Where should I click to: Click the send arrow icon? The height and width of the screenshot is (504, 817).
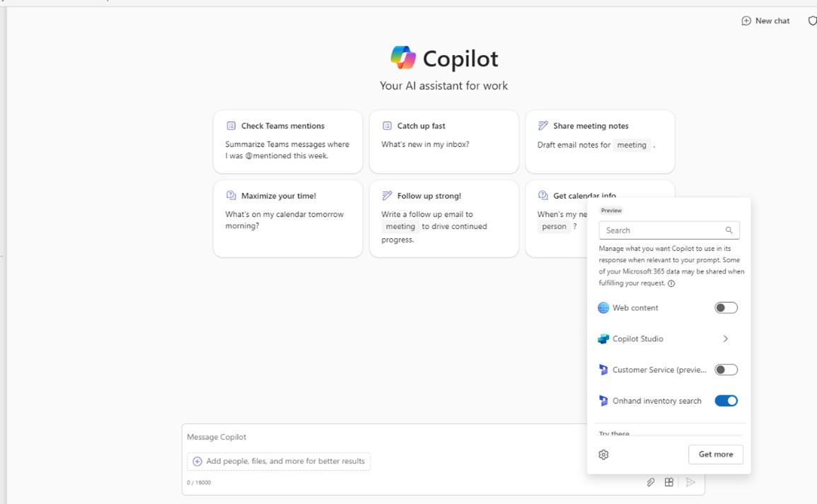tap(690, 482)
